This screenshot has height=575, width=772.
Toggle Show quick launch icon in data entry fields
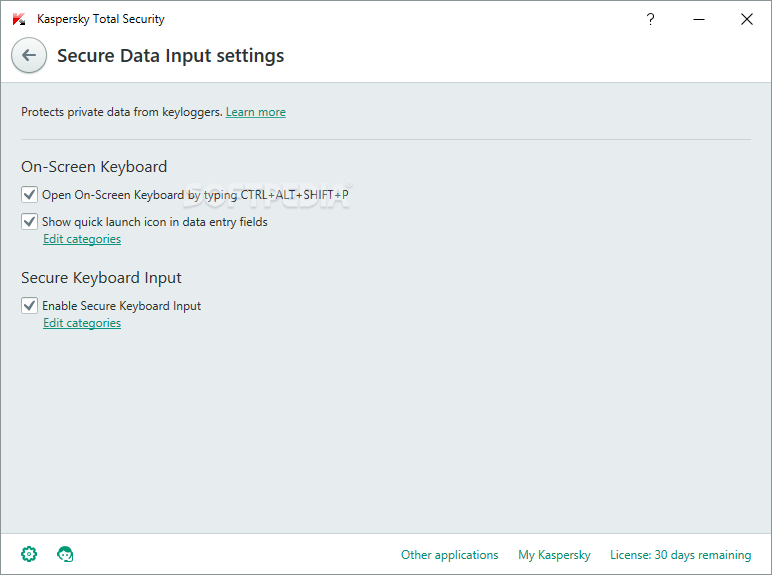pos(30,222)
